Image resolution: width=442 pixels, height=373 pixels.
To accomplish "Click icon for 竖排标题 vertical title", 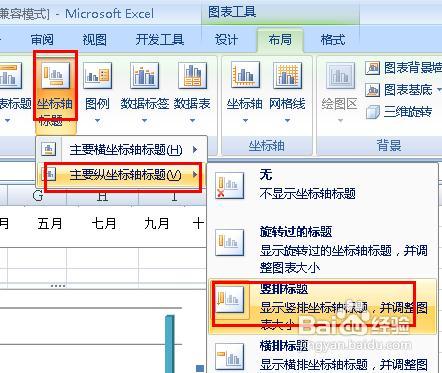I will click(229, 299).
